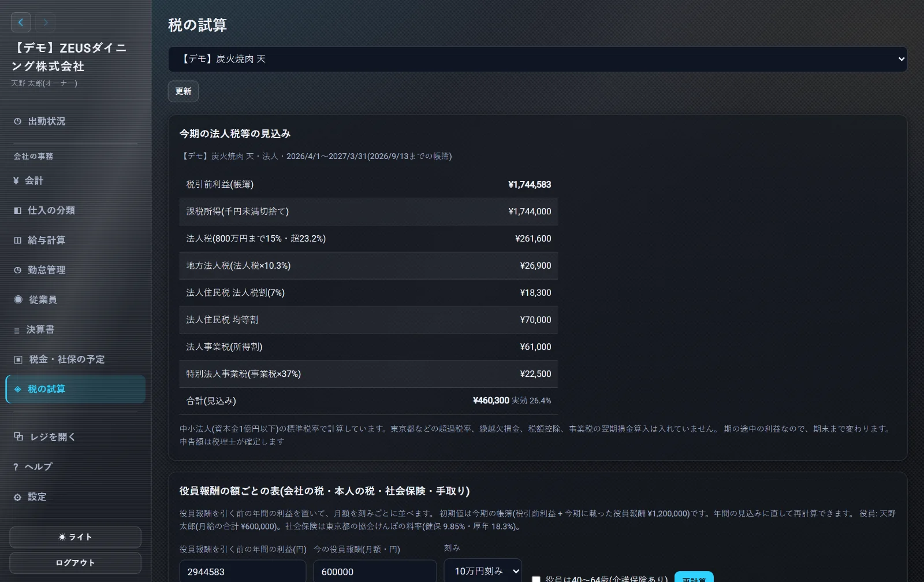Click the 法人住民税 法人税割(7%) amount ¥18,300
Viewport: 924px width, 582px height.
(535, 293)
